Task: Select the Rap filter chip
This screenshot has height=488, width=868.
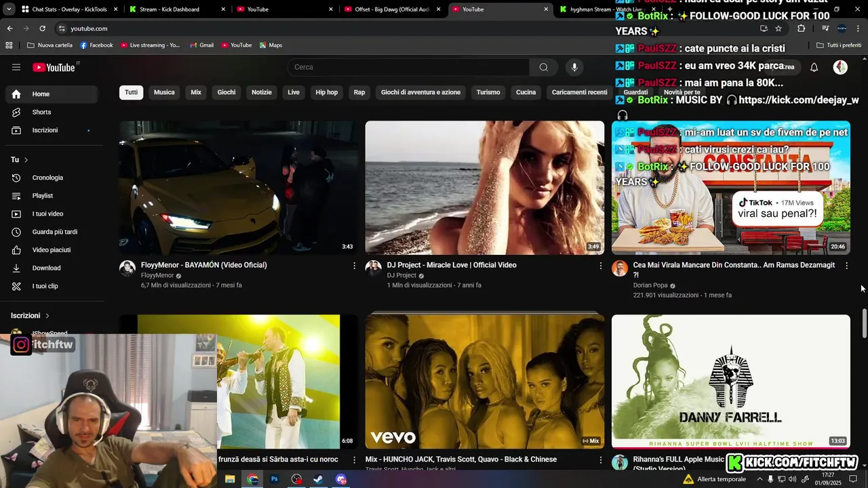Action: point(359,92)
